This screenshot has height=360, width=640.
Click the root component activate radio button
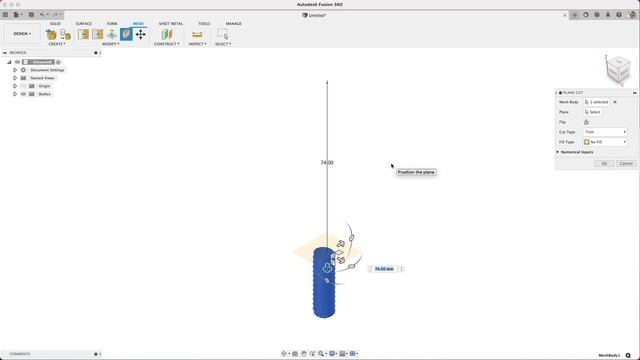(58, 62)
